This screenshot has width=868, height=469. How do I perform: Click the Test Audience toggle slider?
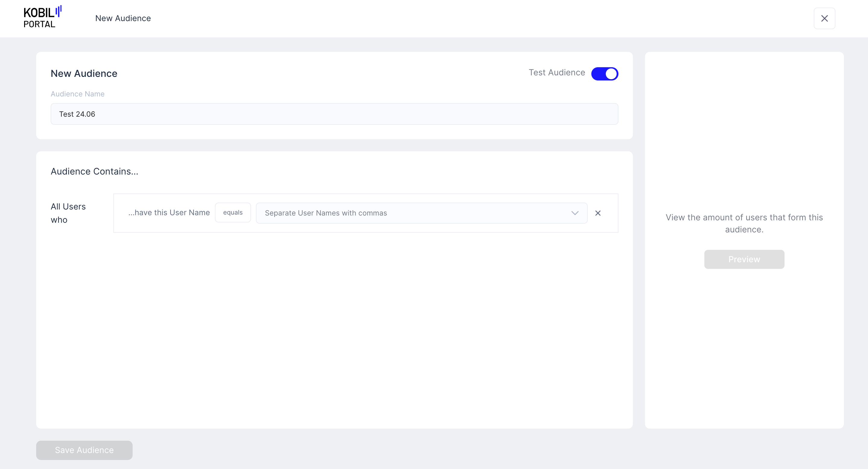click(605, 74)
